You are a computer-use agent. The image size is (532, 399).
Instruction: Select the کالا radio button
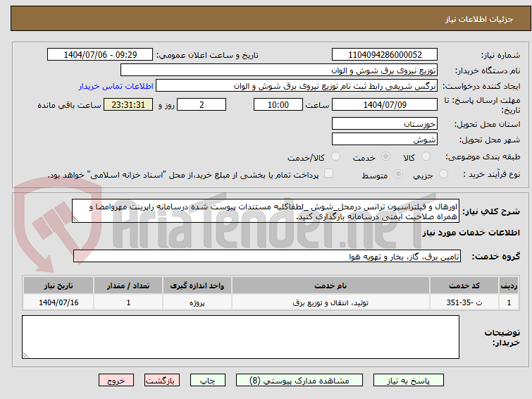tap(426, 156)
